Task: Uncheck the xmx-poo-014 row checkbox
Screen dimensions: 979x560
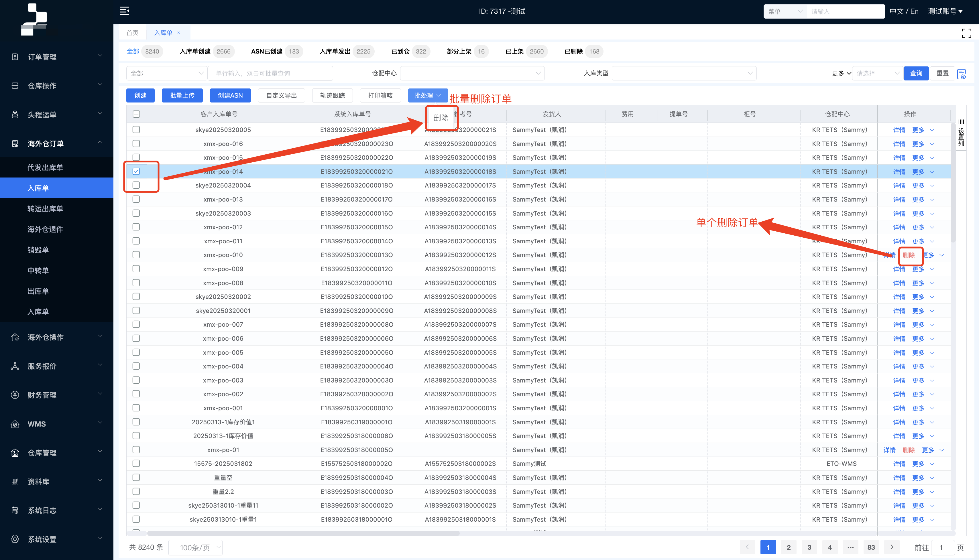Action: pos(136,171)
